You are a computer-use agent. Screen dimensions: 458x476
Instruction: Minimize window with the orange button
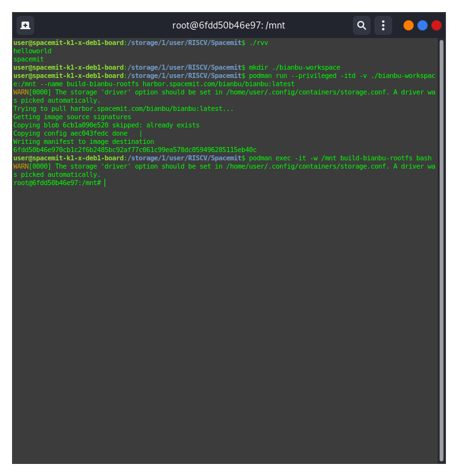pos(409,25)
